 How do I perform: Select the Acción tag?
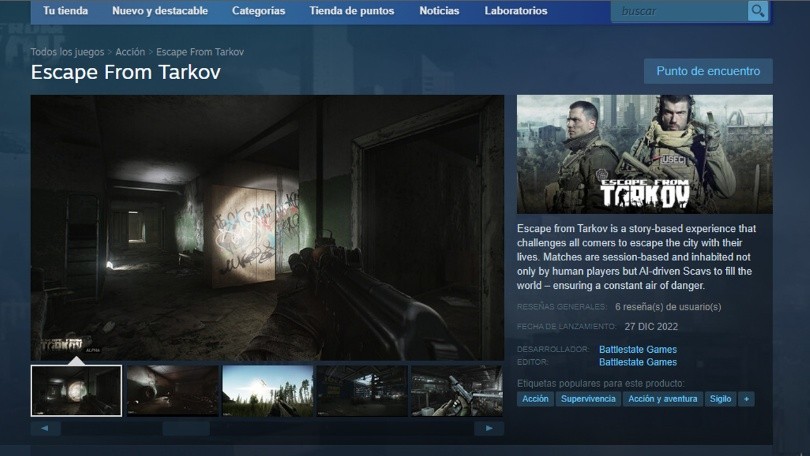click(535, 399)
